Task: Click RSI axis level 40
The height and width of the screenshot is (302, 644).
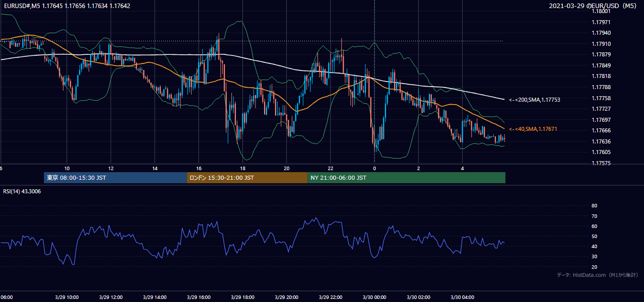Action: pyautogui.click(x=594, y=247)
